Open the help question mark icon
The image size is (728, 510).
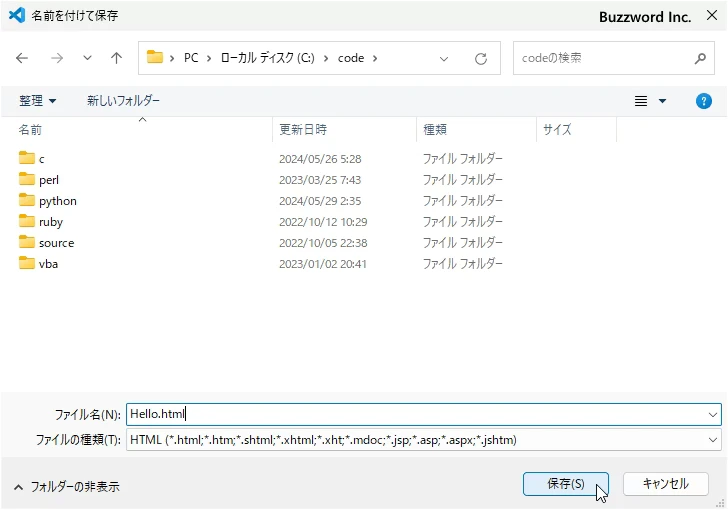(x=704, y=101)
